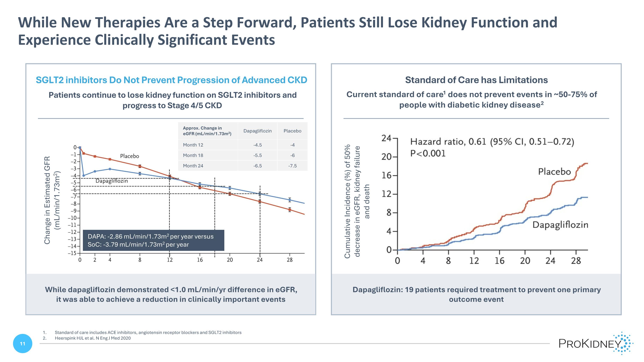This screenshot has width=644, height=362.
Task: Click the Standard of care includes ACE footnote
Action: [x=148, y=333]
